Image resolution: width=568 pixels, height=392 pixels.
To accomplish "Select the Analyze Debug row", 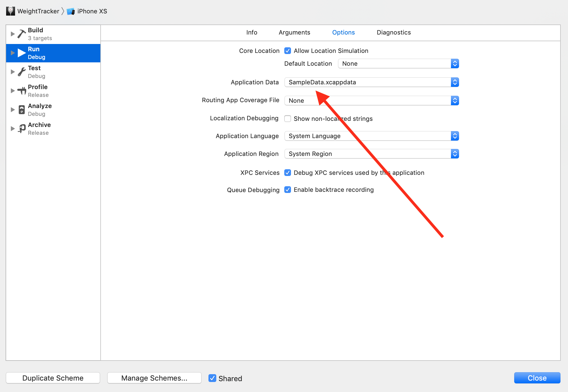I will [53, 110].
